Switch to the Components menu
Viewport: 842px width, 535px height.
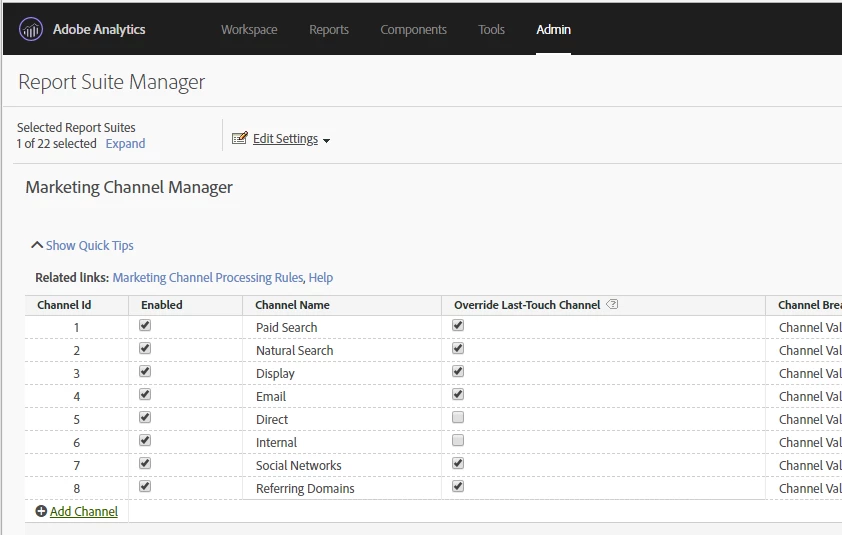[413, 29]
